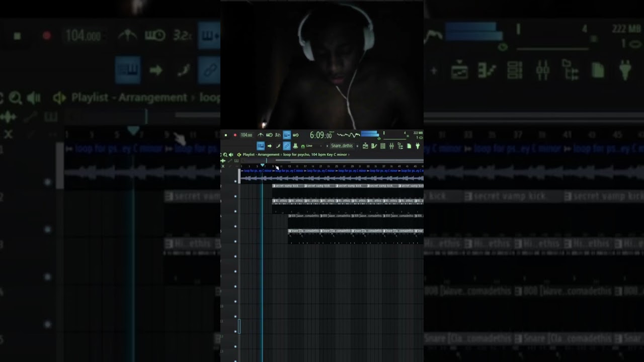
Task: Click the 104.000 tempo field
Action: pos(247,135)
